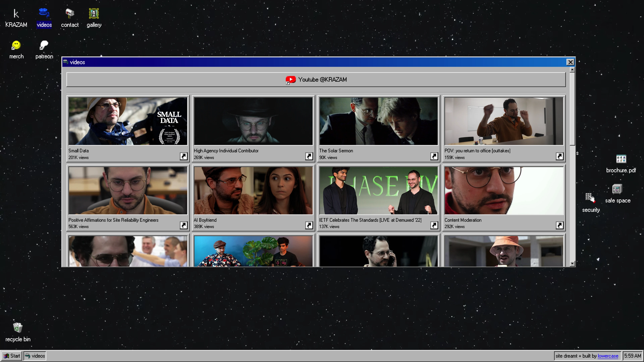This screenshot has width=644, height=362.
Task: Open the brochure.pdf desktop file
Action: (621, 163)
